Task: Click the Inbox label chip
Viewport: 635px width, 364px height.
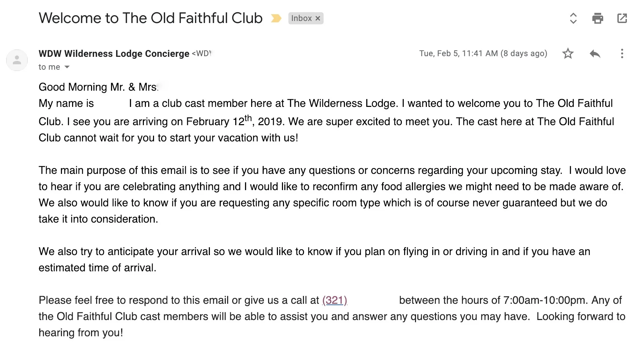Action: pos(301,18)
